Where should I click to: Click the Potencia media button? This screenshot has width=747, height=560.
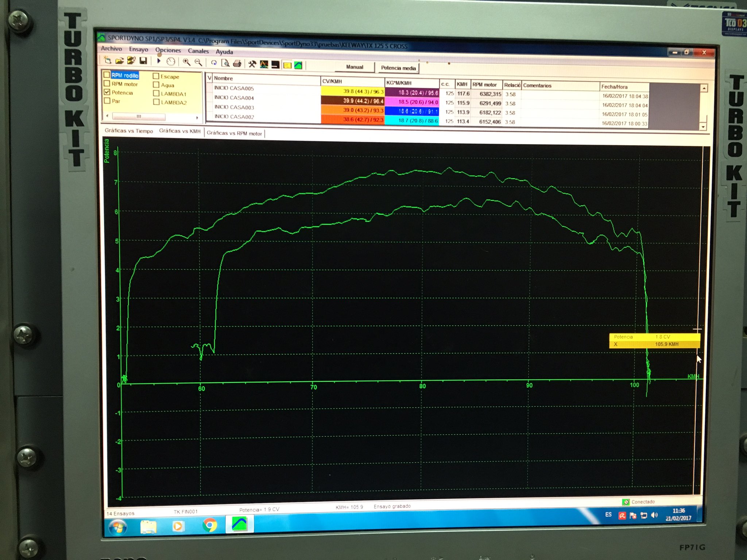[398, 68]
